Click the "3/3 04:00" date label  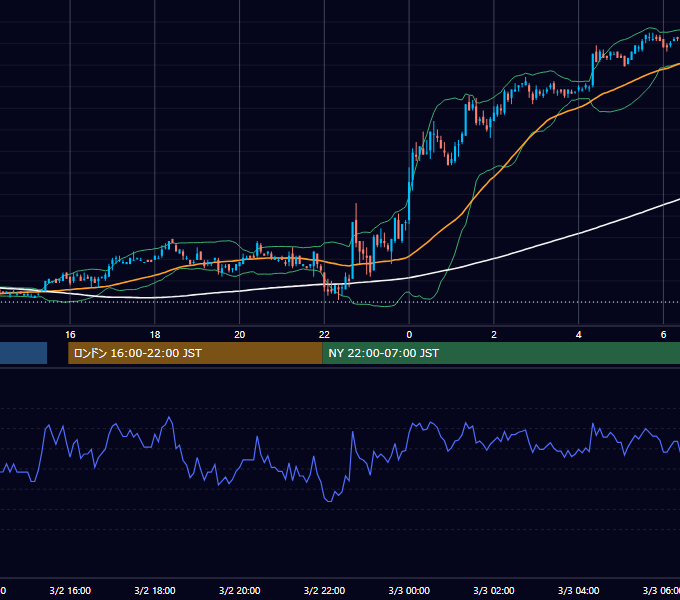pos(579,590)
